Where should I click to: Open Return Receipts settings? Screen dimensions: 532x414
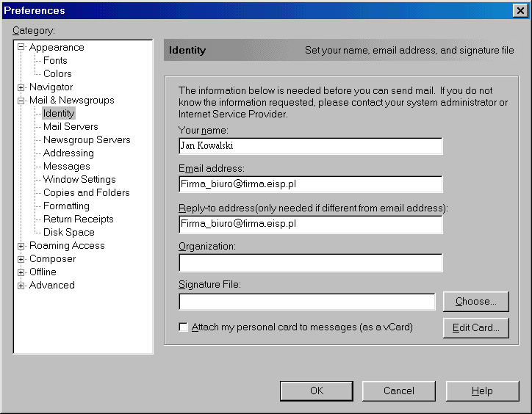tap(78, 219)
